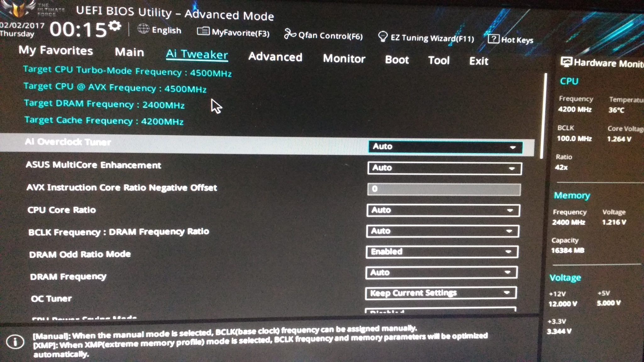Click the Hardware Monitor screen icon
The image size is (644, 362).
coord(566,62)
